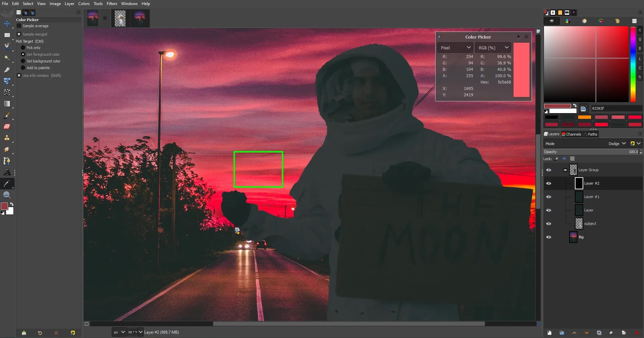
Task: Lower the selected layer one step
Action: (587, 333)
